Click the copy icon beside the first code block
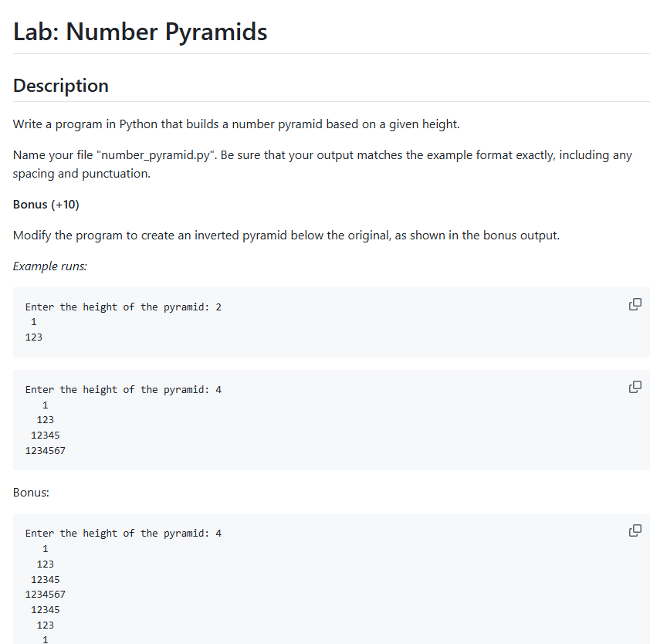This screenshot has width=650, height=644. (x=635, y=304)
